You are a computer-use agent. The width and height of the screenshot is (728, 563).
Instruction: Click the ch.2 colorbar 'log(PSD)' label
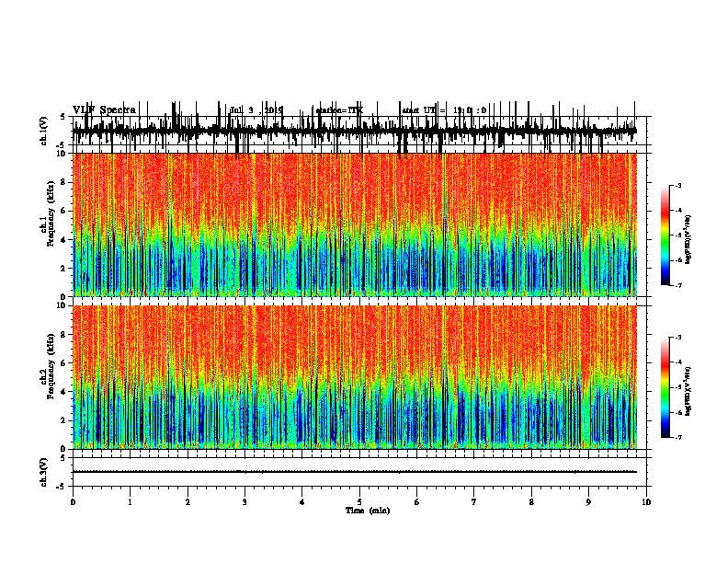[x=688, y=392]
